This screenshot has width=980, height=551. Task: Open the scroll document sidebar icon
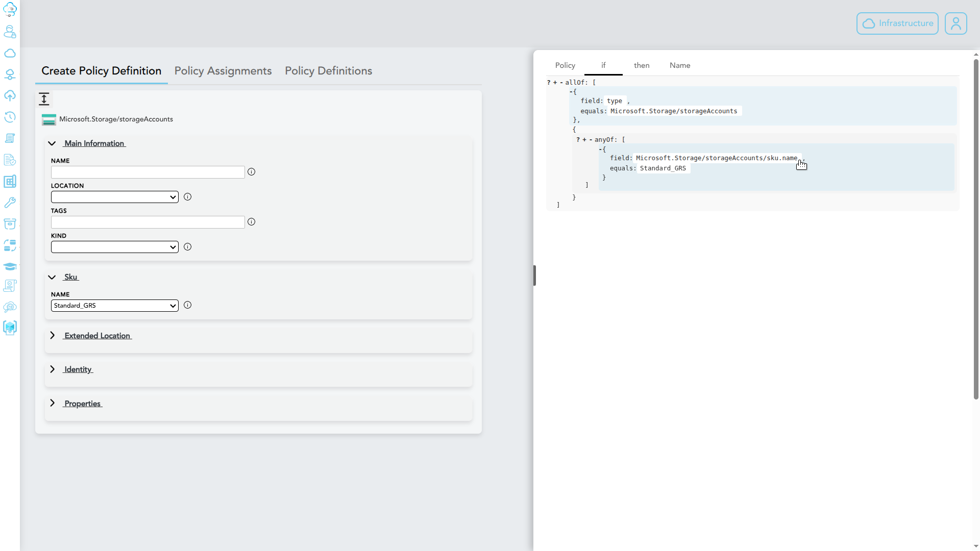click(10, 138)
